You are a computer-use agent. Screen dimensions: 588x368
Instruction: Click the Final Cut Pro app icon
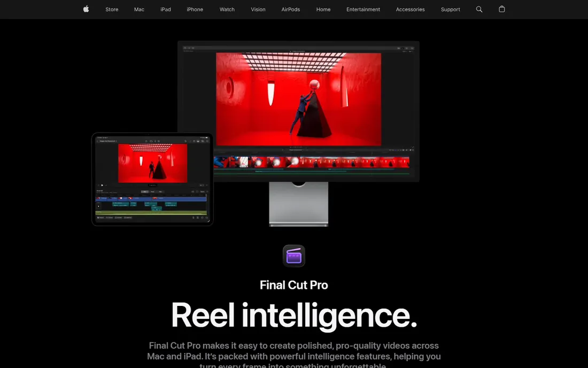click(294, 256)
